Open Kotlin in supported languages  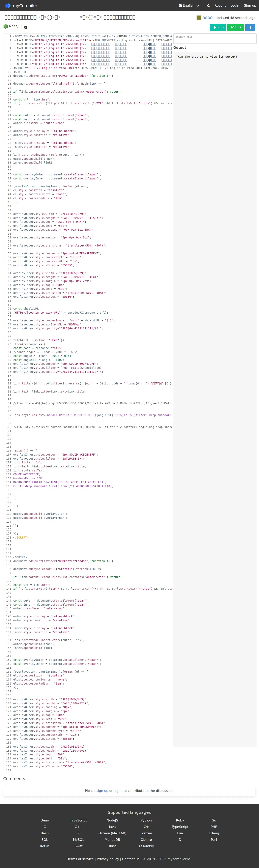tap(45, 846)
